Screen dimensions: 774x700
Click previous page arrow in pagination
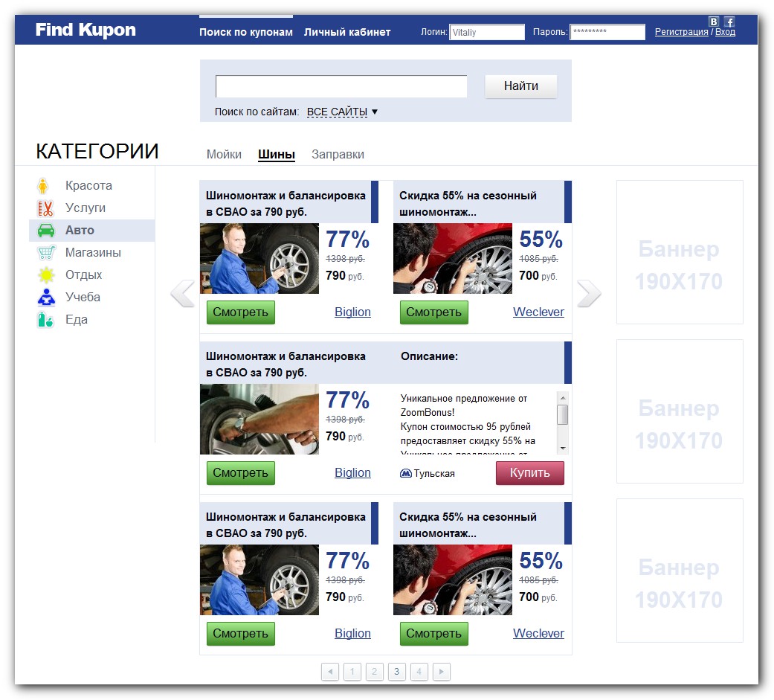(x=329, y=672)
